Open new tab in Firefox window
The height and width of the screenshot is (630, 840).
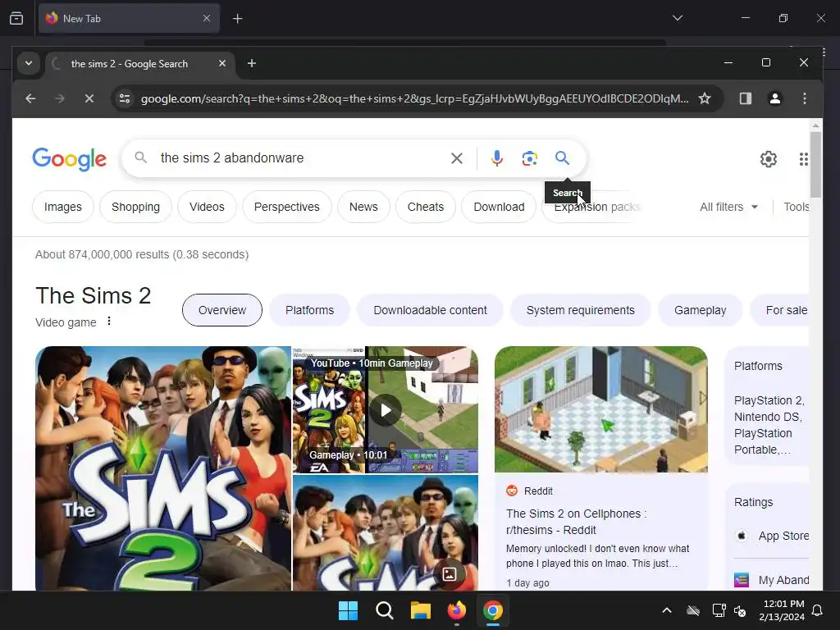tap(237, 19)
